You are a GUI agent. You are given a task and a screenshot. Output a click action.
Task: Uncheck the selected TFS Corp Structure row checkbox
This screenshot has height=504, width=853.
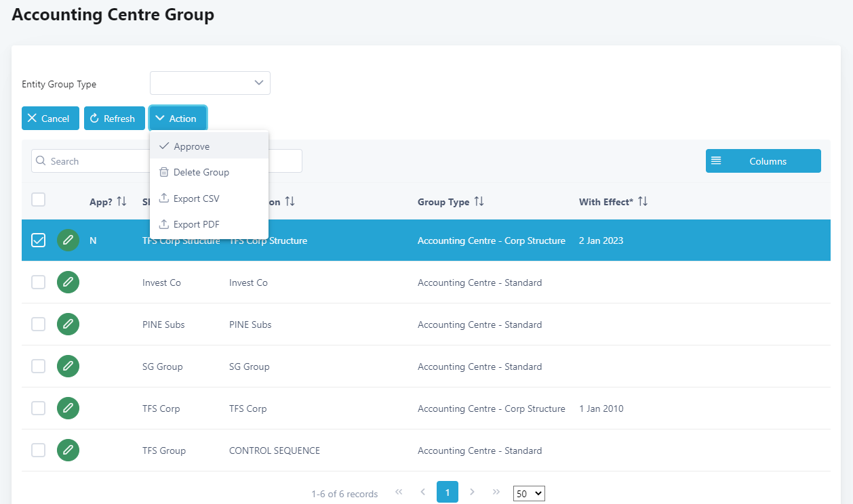point(39,240)
